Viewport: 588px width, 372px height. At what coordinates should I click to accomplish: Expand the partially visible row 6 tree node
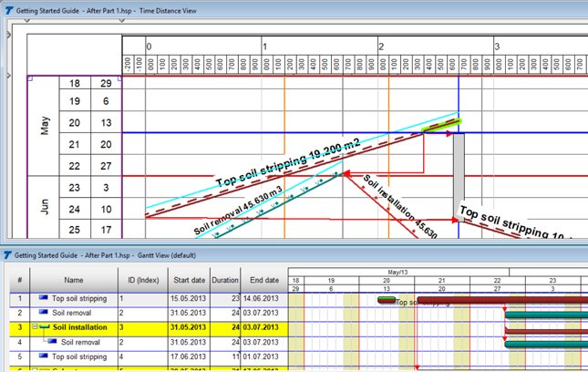click(x=34, y=369)
